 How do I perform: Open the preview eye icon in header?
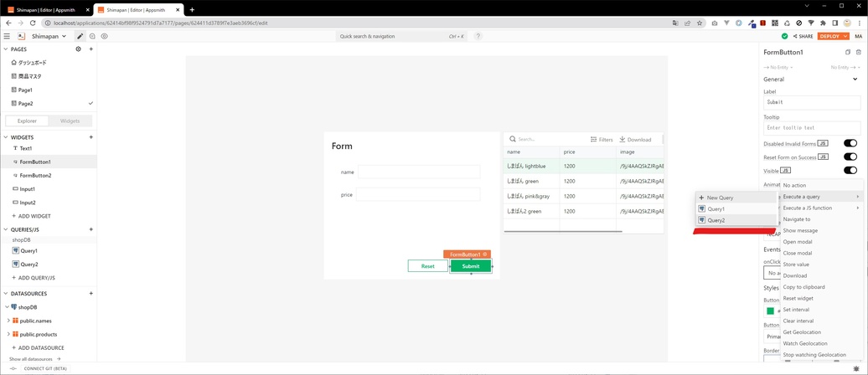point(104,36)
